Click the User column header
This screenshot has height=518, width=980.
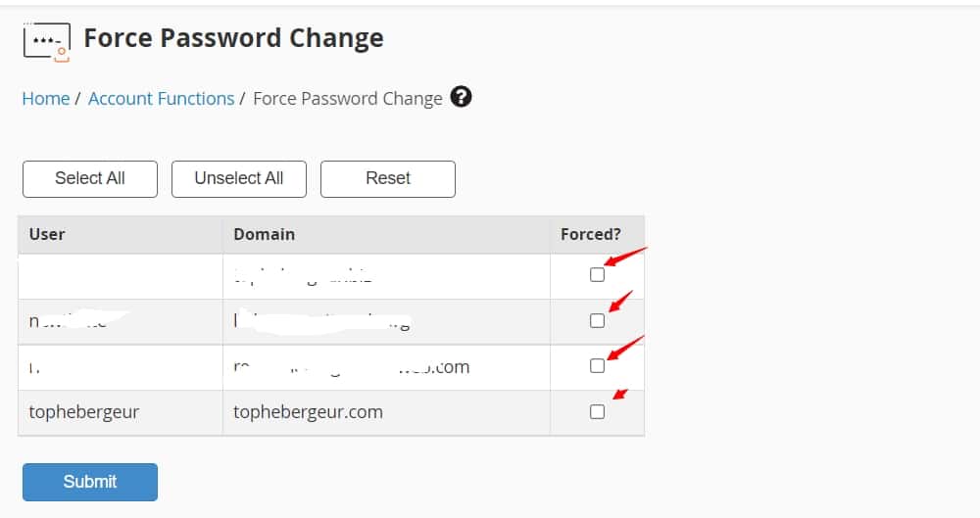click(x=121, y=234)
